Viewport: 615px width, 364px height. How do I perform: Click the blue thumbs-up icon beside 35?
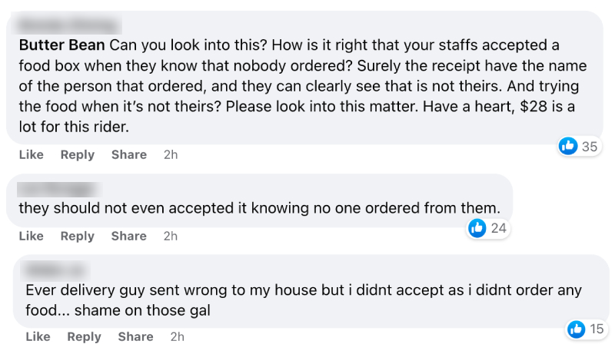point(568,146)
